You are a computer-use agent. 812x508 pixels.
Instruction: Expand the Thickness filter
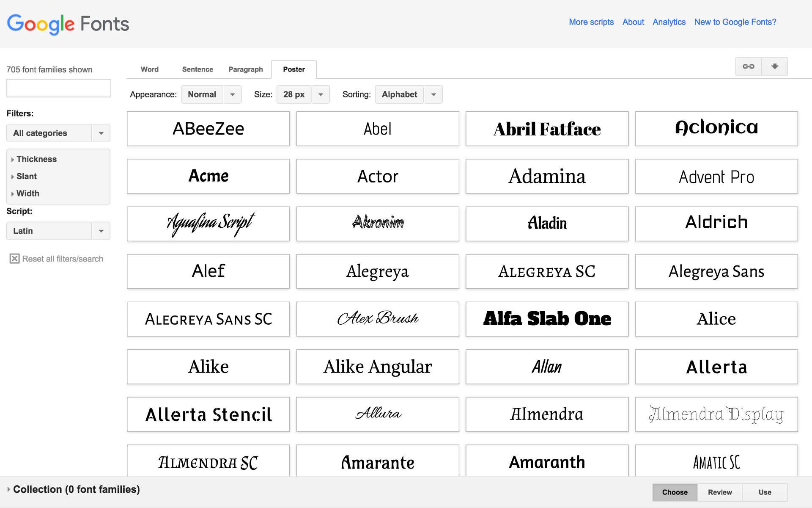37,159
